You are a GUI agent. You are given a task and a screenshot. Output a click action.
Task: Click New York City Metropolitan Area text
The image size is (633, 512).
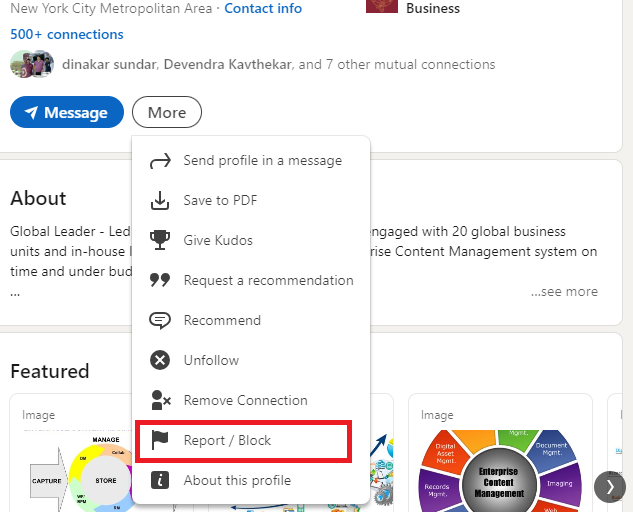pyautogui.click(x=111, y=8)
